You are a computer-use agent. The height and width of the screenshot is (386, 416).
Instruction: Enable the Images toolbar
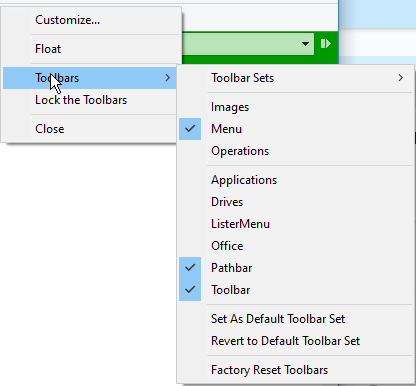[296, 107]
